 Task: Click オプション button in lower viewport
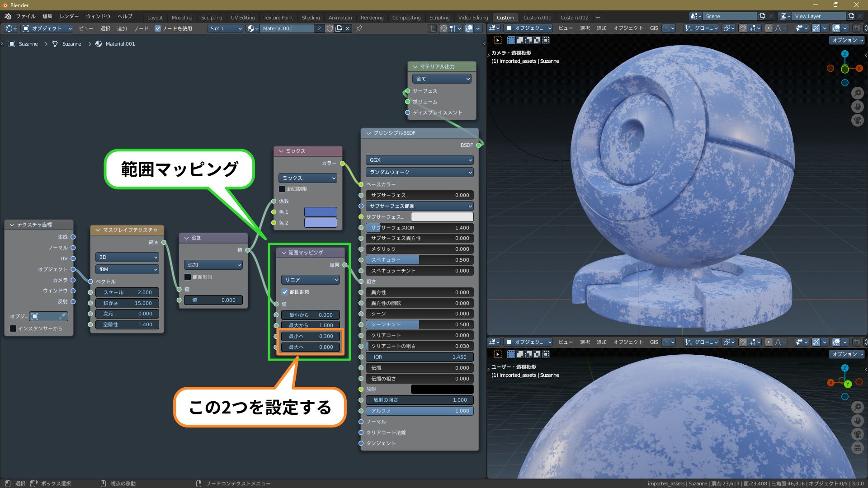coord(847,354)
